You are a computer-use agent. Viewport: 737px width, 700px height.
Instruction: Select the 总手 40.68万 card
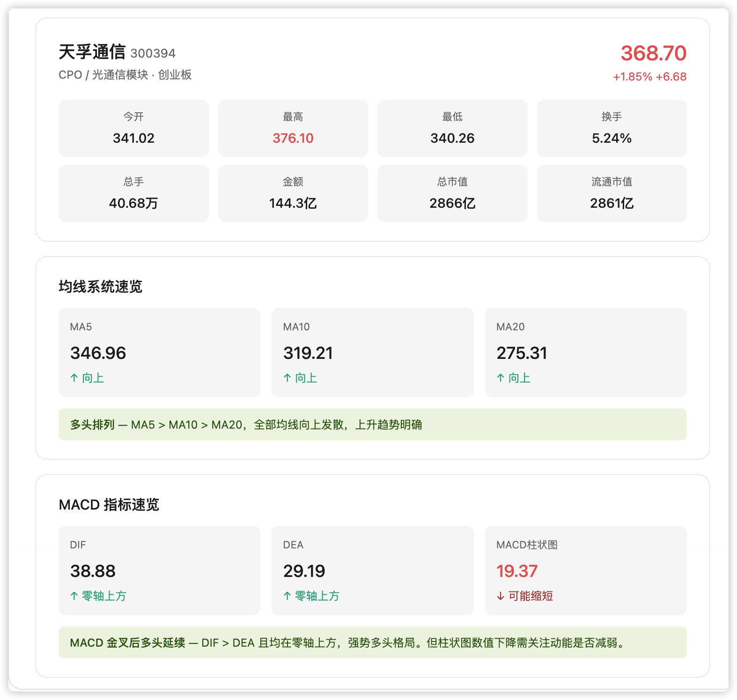[x=133, y=193]
